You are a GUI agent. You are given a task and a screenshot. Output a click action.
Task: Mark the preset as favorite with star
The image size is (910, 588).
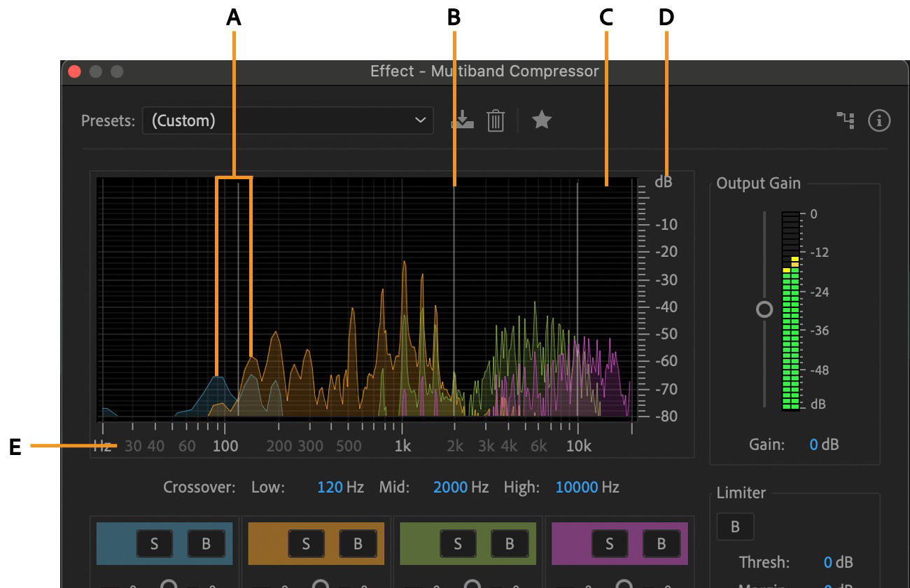(x=541, y=120)
